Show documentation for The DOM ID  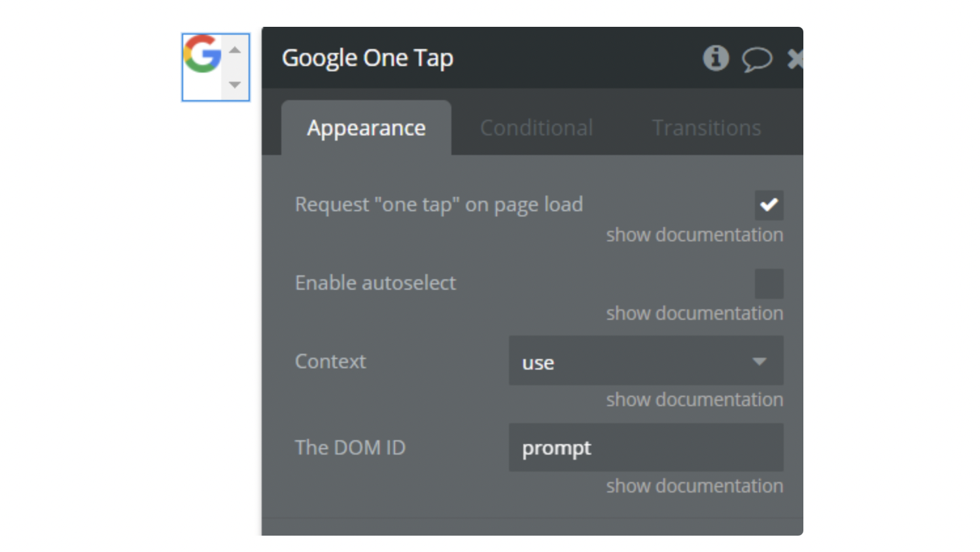[x=694, y=486]
